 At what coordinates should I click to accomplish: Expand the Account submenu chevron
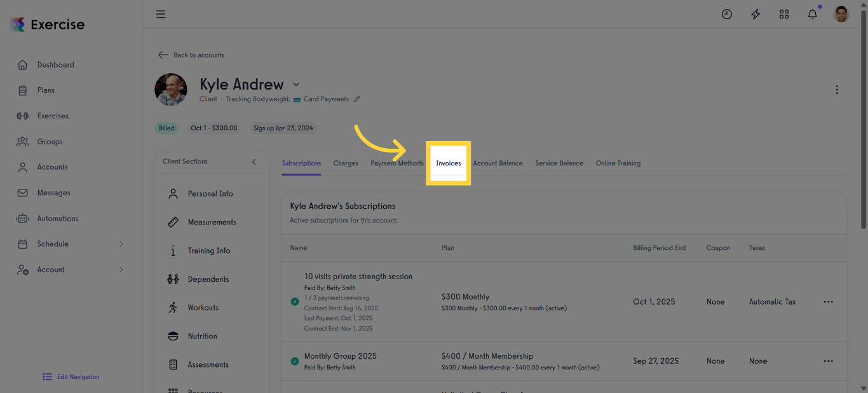coord(121,270)
